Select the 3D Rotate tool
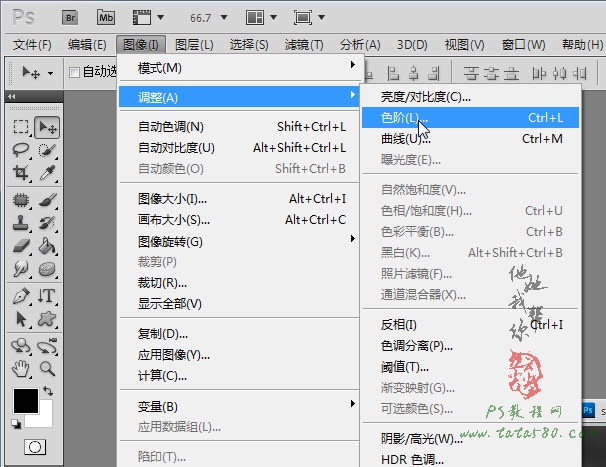Image resolution: width=606 pixels, height=467 pixels. [21, 346]
